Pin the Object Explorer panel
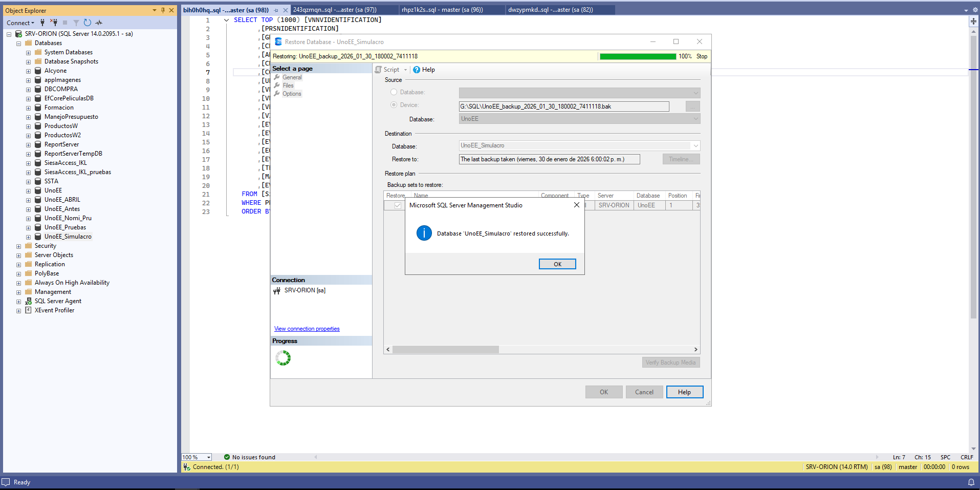Image resolution: width=980 pixels, height=490 pixels. point(163,10)
